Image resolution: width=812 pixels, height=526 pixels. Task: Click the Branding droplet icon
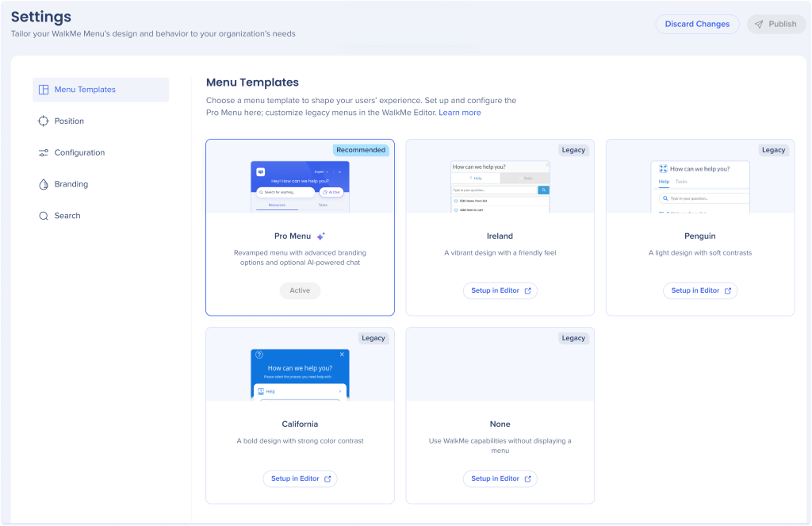click(44, 184)
